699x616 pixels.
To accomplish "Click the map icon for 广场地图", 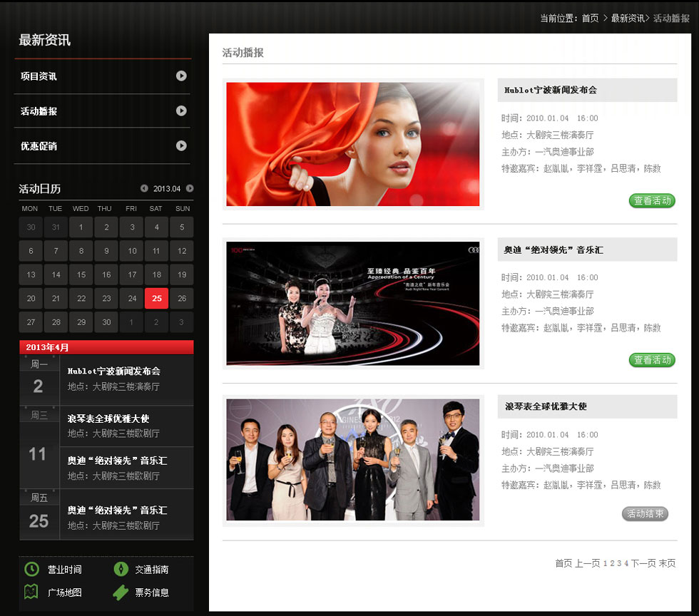I will click(31, 592).
